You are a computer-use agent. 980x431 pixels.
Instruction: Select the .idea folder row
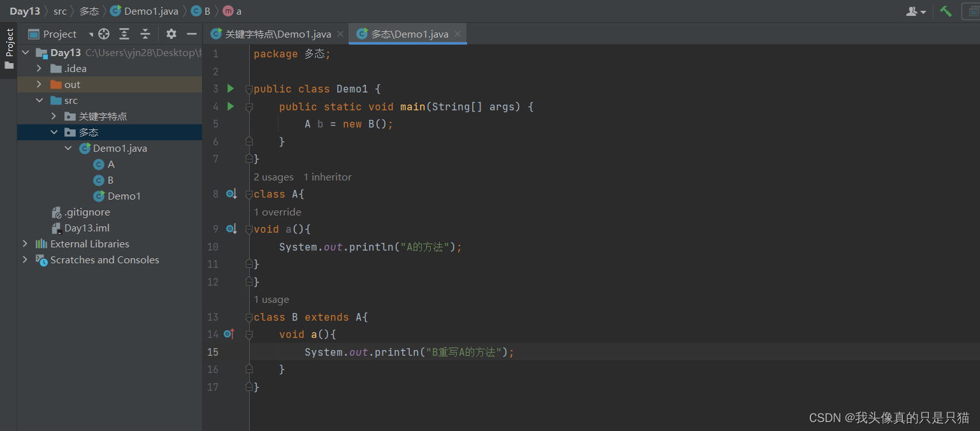[110, 68]
